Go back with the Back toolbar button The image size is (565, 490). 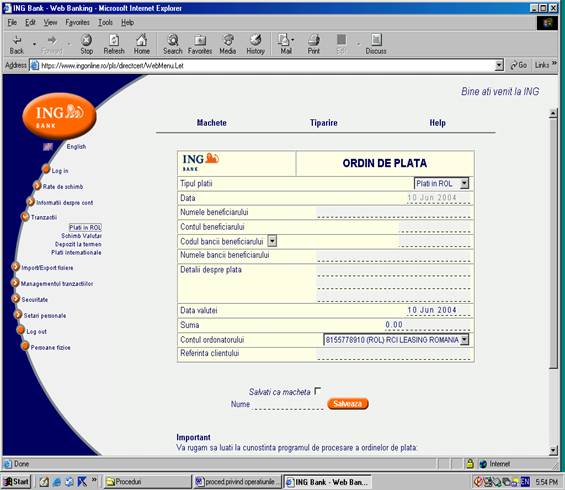[x=17, y=45]
